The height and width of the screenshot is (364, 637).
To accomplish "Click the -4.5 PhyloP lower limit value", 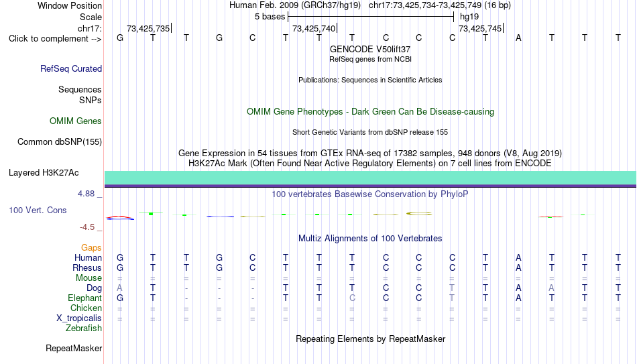I will tap(87, 227).
